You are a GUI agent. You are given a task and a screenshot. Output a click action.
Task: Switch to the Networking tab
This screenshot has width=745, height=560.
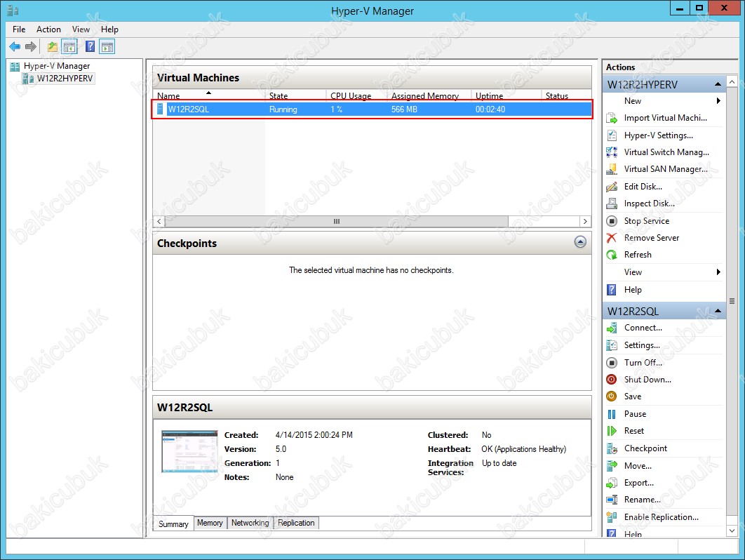250,523
